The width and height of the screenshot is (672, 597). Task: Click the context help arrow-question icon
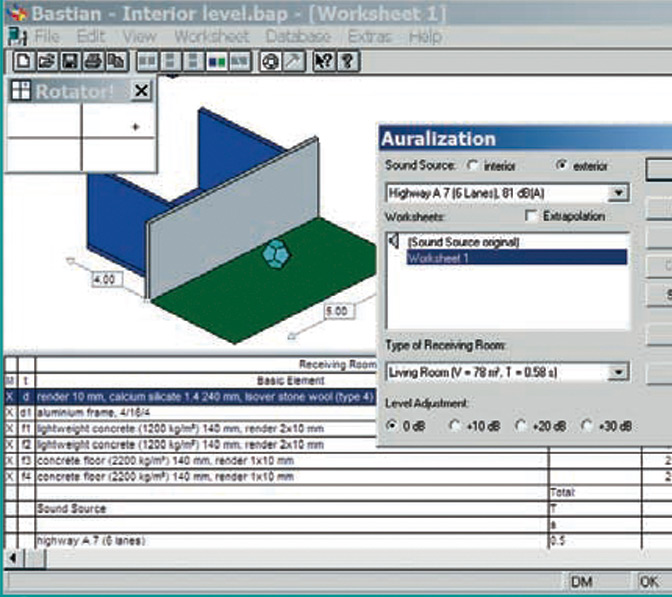[323, 61]
